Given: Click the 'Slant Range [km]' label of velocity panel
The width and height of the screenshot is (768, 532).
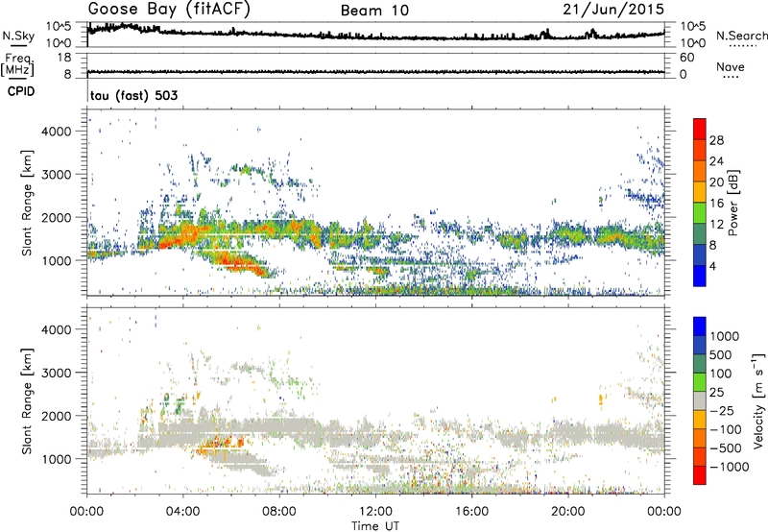Looking at the screenshot, I should pos(27,400).
